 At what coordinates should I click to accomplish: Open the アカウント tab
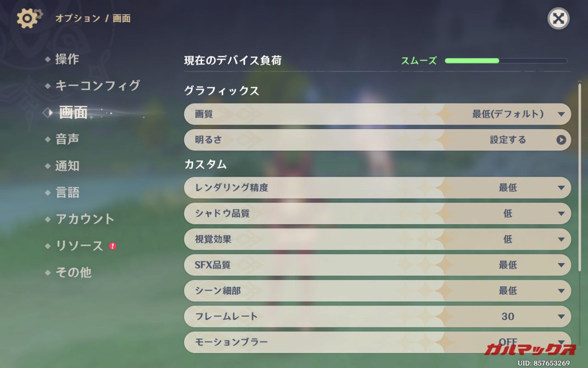tap(85, 219)
